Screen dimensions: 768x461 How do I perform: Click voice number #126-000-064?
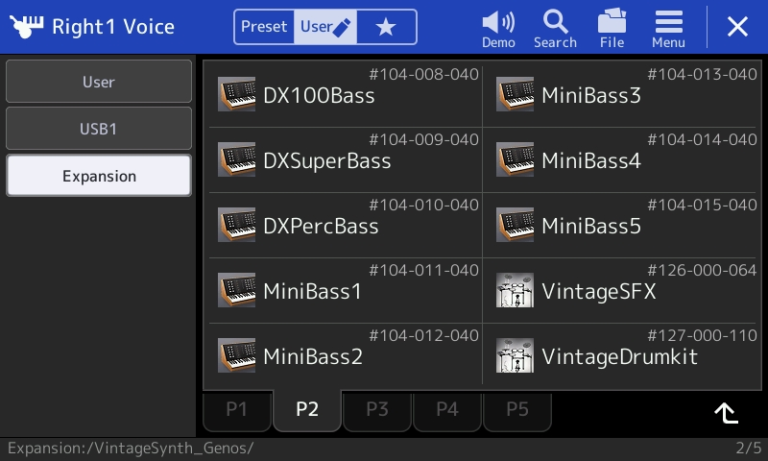702,270
